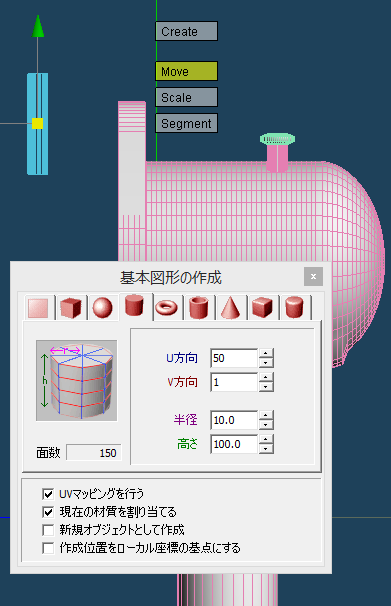Image resolution: width=391 pixels, height=606 pixels.
Task: Select the flat plane primitive icon
Action: (x=38, y=308)
